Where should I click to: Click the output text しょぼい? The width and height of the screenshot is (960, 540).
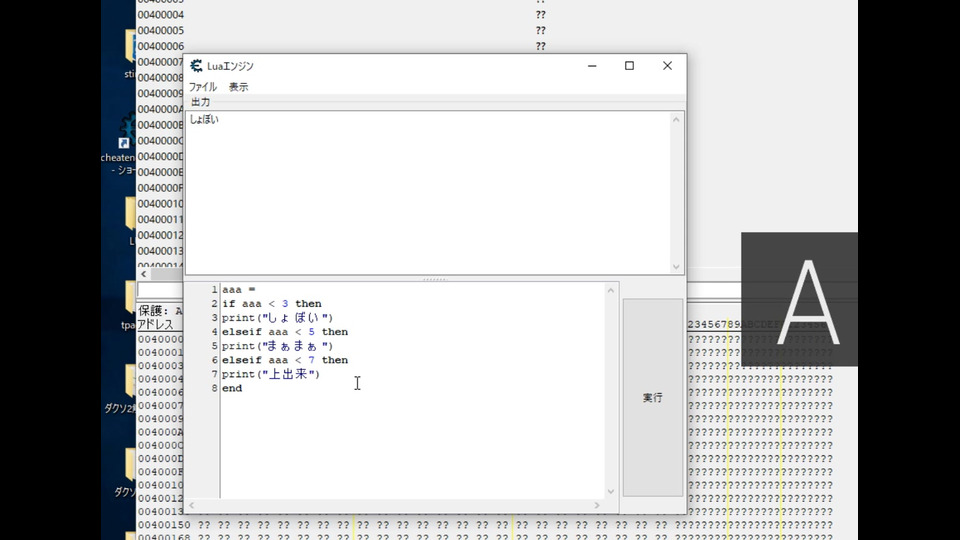pos(204,119)
